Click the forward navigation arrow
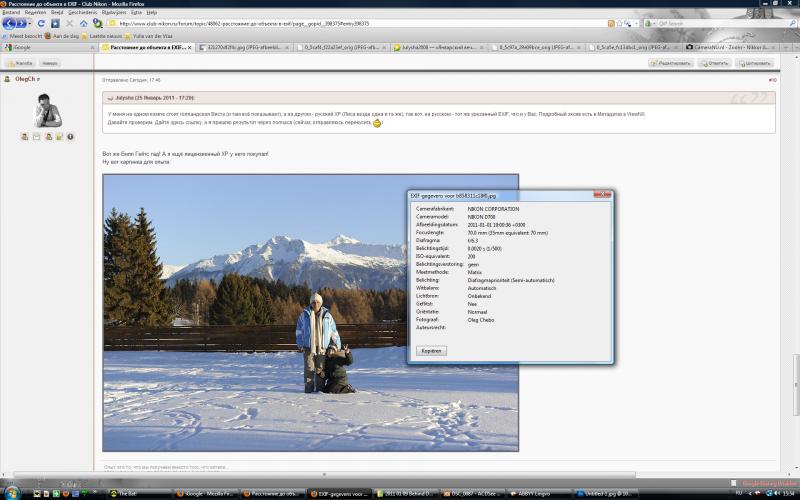 [x=21, y=23]
